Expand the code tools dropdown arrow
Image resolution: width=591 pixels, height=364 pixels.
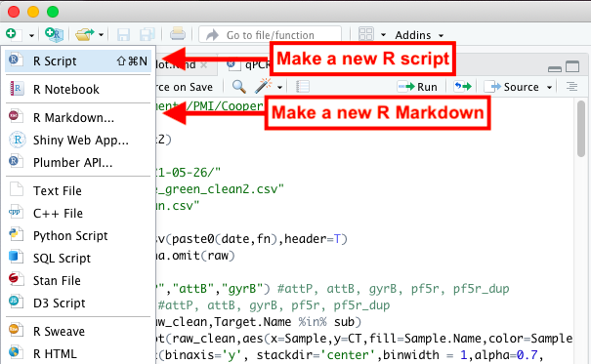pyautogui.click(x=279, y=87)
